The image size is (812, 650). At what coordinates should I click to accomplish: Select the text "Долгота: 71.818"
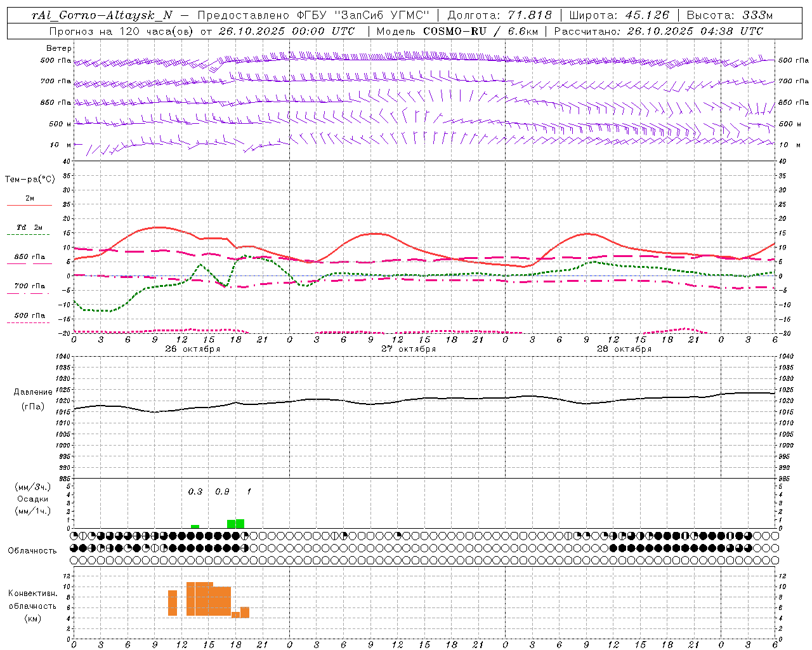[500, 15]
